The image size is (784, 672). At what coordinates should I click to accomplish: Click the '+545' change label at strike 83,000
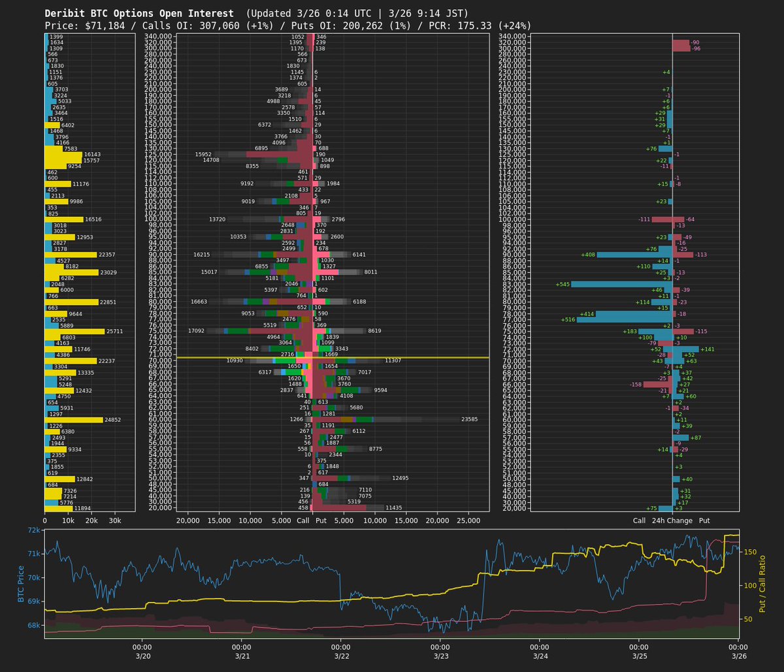pos(563,285)
